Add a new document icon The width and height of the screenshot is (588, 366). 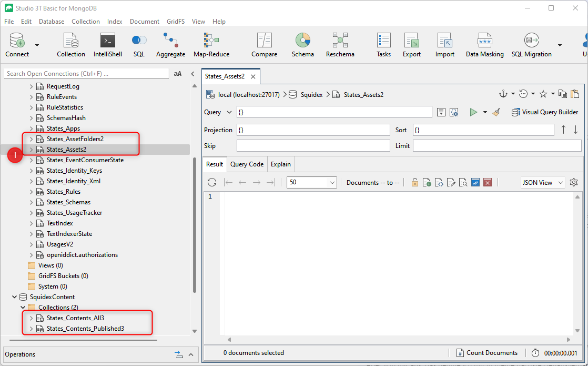(x=427, y=182)
